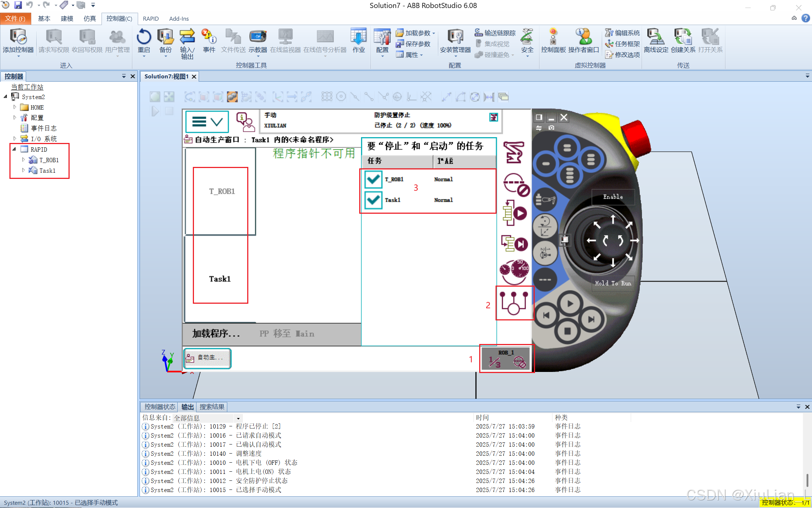Click the FlexPendant Play button
This screenshot has width=812, height=508.
coord(569,304)
